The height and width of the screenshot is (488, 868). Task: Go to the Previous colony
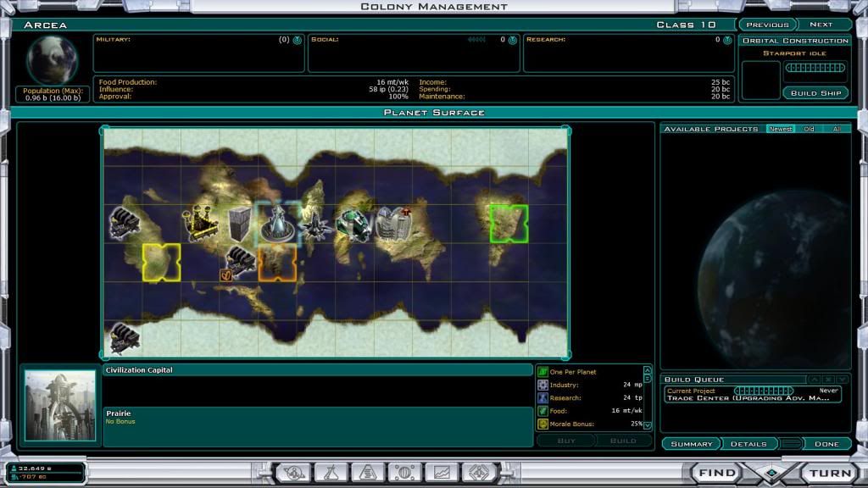pyautogui.click(x=767, y=25)
